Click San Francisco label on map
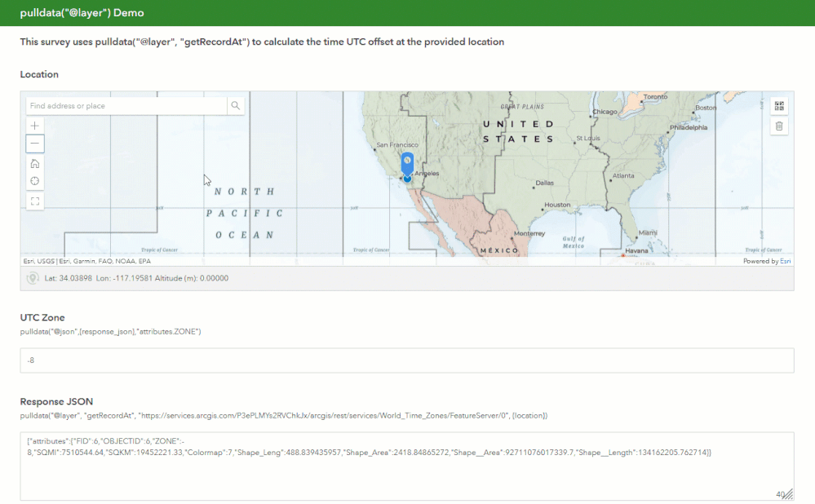 (397, 145)
